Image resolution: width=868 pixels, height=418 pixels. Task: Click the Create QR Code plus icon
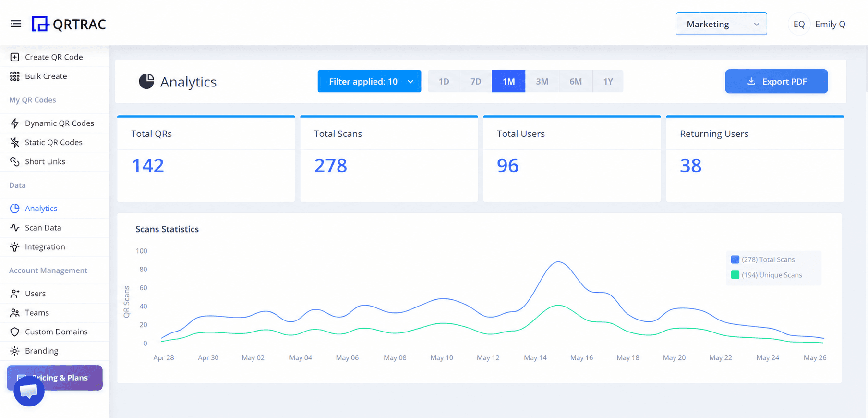[15, 57]
